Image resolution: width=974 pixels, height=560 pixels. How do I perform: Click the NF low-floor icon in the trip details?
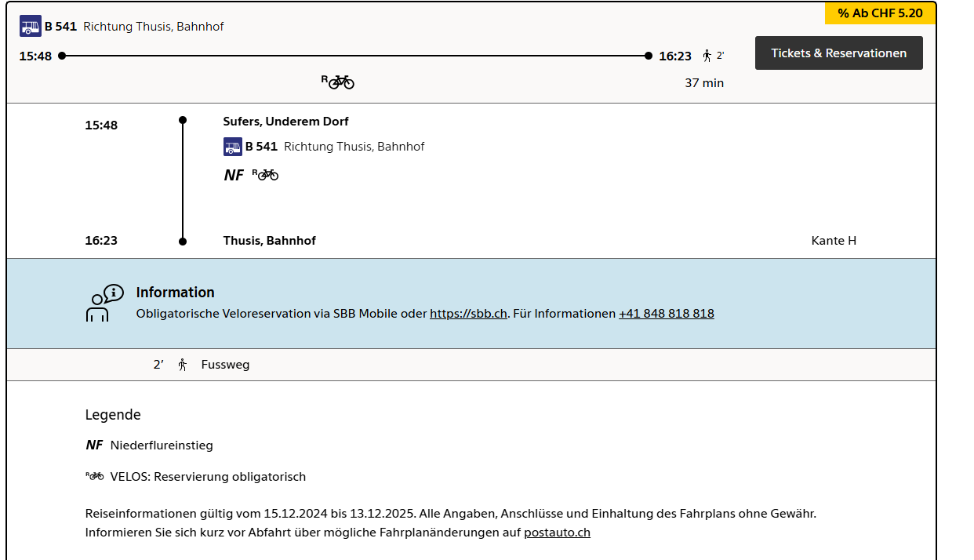pyautogui.click(x=234, y=175)
